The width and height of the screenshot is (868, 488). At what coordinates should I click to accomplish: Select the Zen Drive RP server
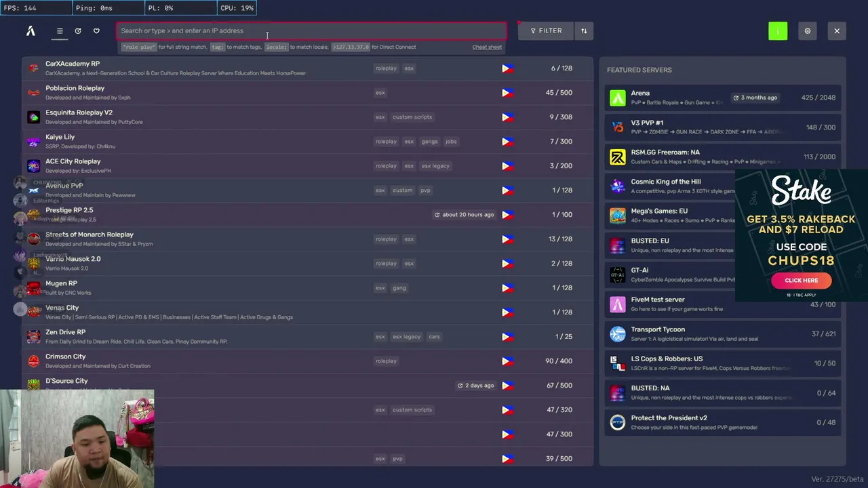(307, 336)
